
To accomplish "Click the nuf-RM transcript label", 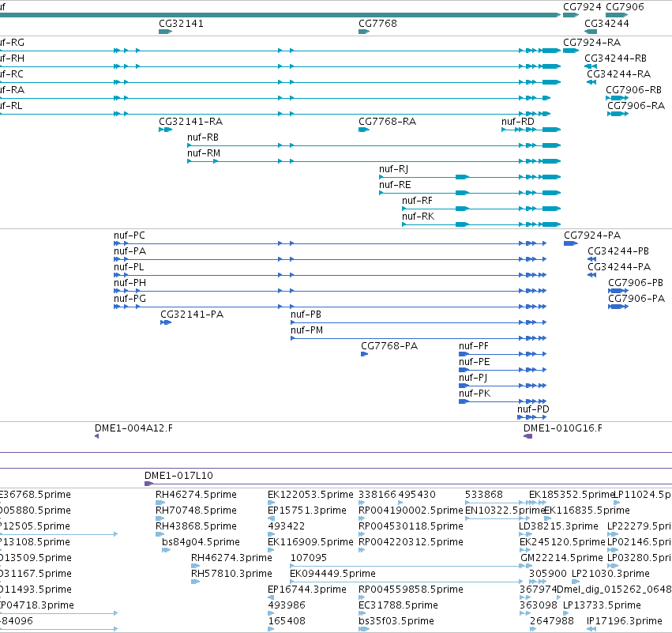I will [x=204, y=153].
